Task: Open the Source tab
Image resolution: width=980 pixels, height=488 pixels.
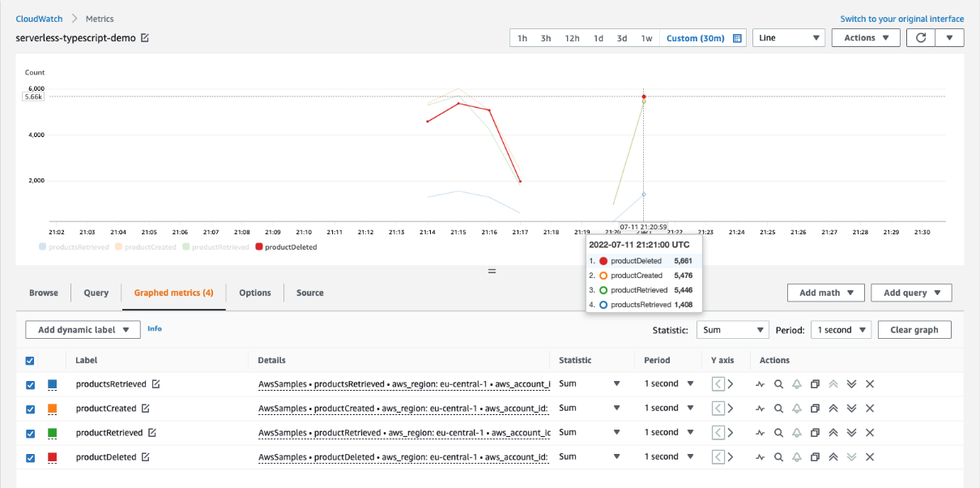Action: coord(310,293)
